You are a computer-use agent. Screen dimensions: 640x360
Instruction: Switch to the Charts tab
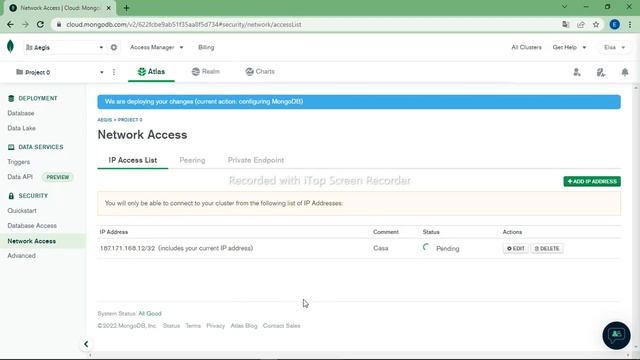pyautogui.click(x=260, y=72)
